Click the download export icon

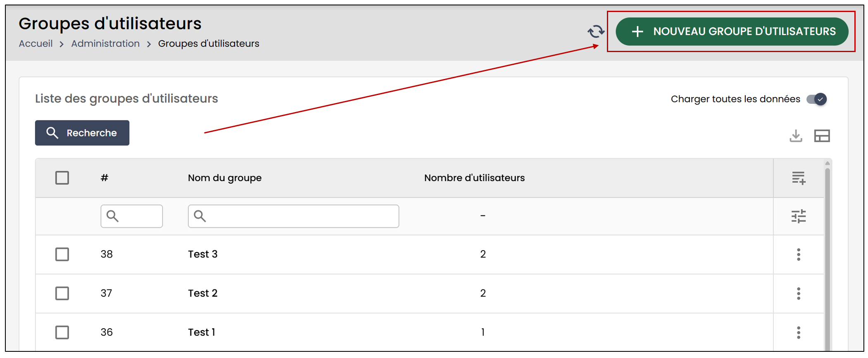796,136
